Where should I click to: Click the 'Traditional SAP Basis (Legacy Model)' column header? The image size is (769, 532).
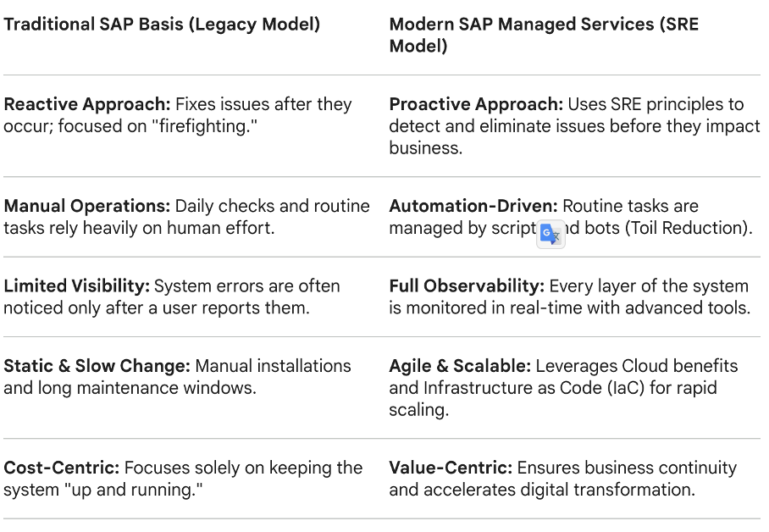162,24
